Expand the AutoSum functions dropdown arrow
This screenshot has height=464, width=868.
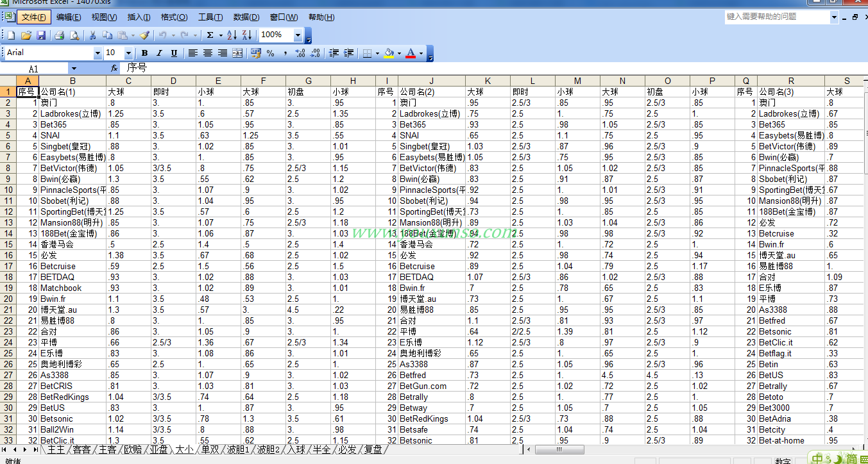click(220, 35)
